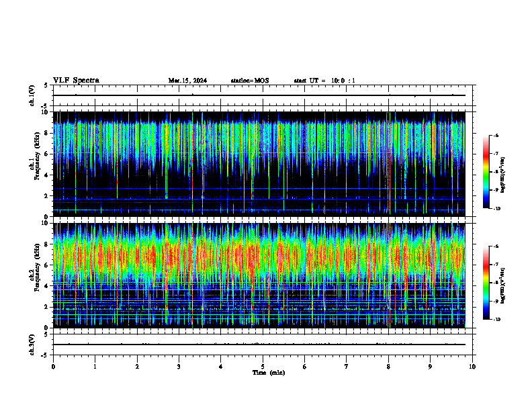Click the "-9" label on ch.2 colorbar

click(496, 301)
